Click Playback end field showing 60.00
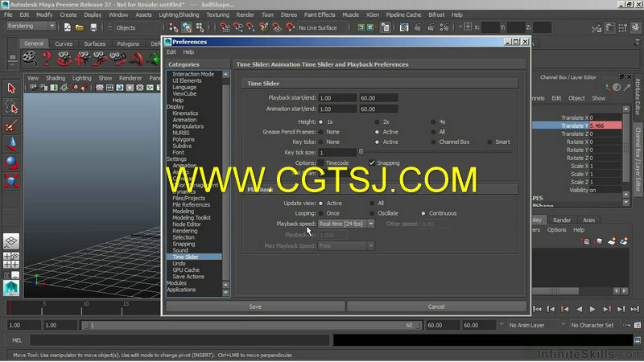The width and height of the screenshot is (644, 362). point(378,98)
